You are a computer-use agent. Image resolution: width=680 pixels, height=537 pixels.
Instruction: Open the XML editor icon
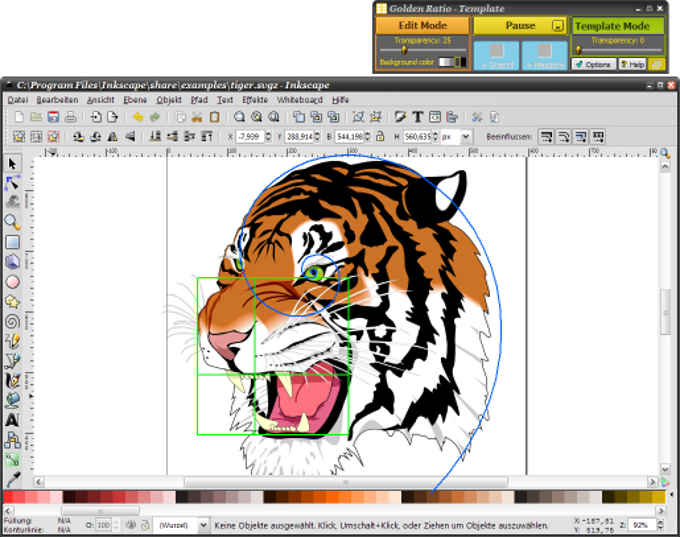click(x=435, y=117)
